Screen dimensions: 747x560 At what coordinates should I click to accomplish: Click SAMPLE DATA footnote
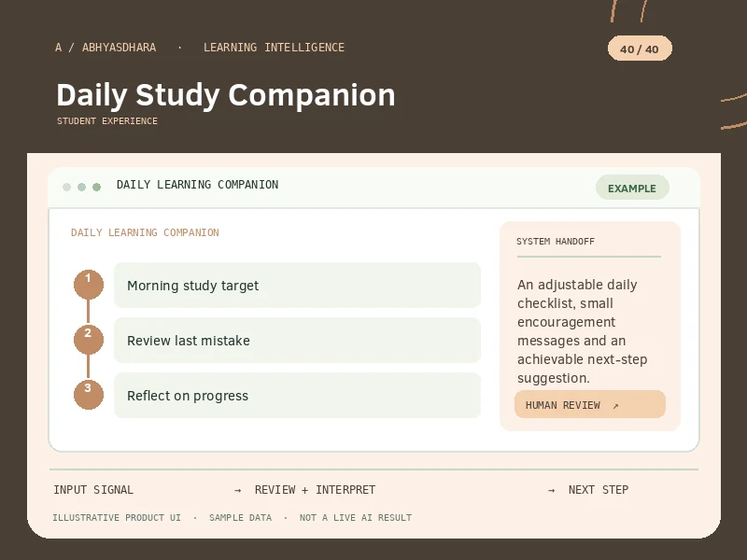pos(240,518)
